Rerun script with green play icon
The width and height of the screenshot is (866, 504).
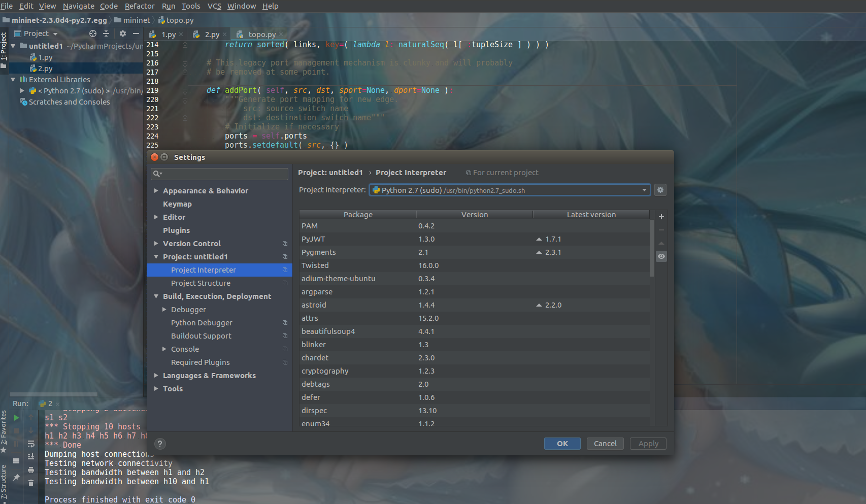[16, 418]
